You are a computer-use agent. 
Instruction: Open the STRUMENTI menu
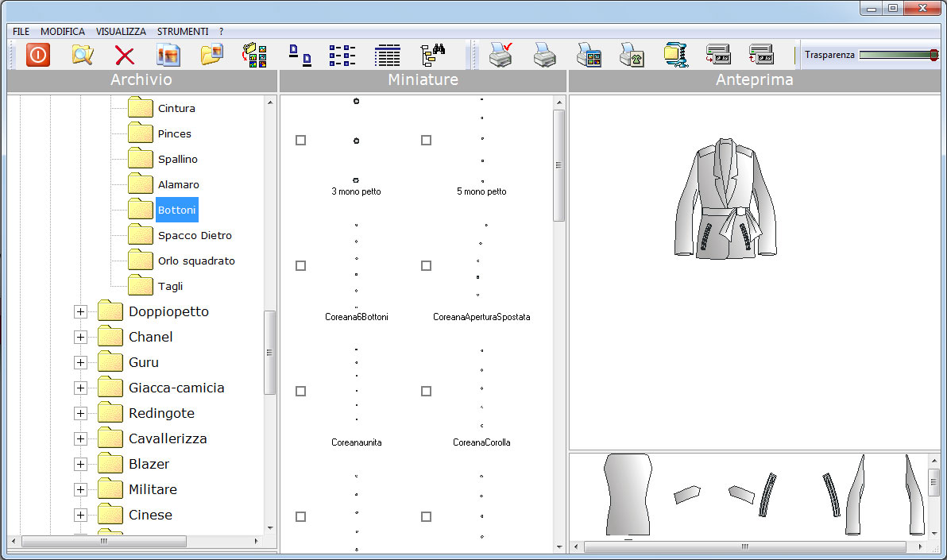183,32
